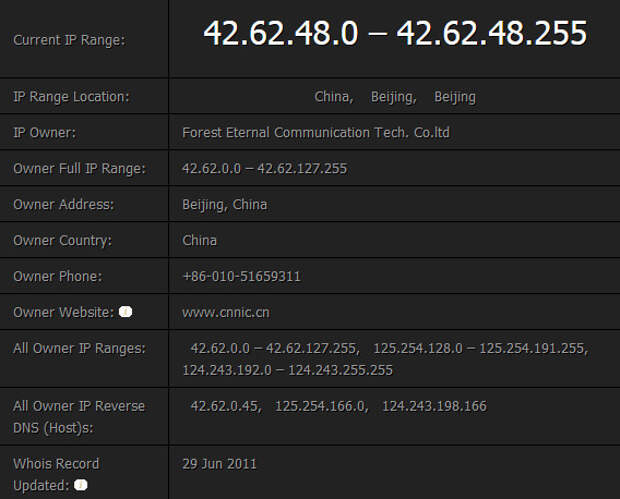Open 124.243.192.0 – 124.243.255.255 range
Screen dimensions: 620x499
click(287, 370)
